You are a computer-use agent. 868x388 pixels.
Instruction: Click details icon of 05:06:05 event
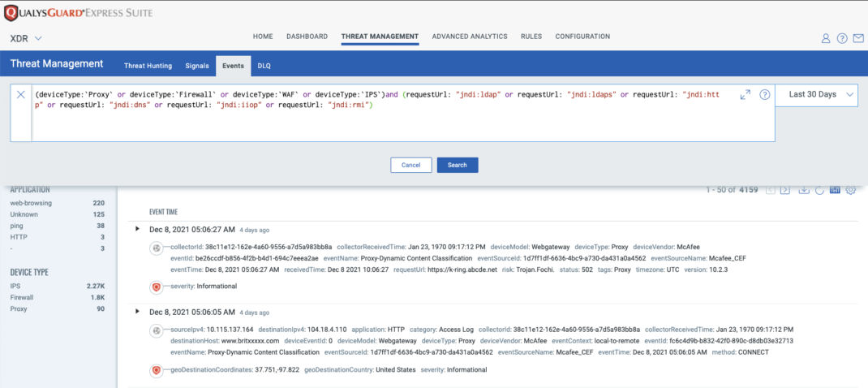coord(156,331)
